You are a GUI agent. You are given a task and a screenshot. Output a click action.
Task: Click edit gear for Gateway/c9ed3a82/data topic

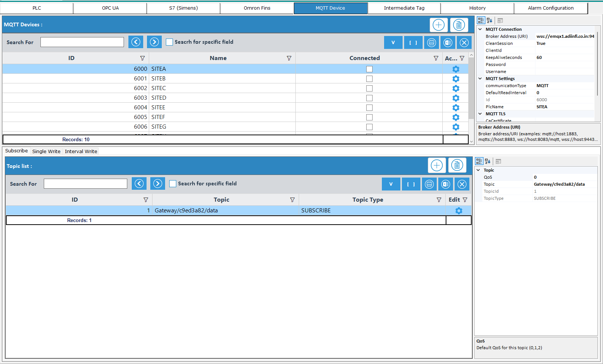pos(459,211)
